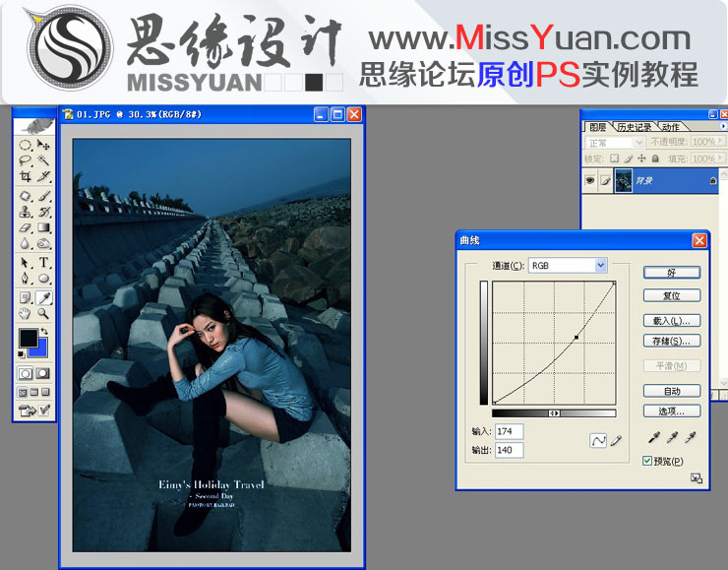Click Jump to ImageReady icon
The image size is (728, 570).
(x=28, y=411)
